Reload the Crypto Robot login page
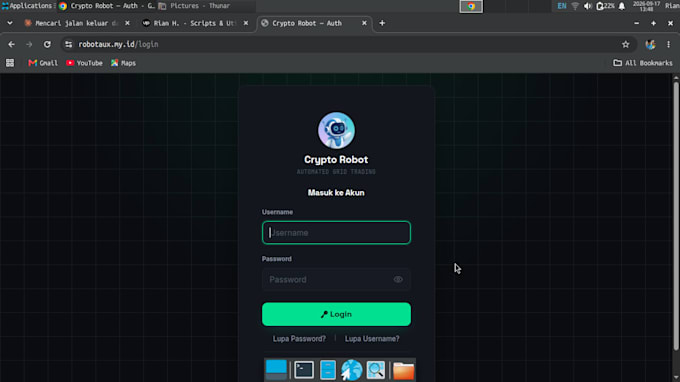 (x=47, y=44)
